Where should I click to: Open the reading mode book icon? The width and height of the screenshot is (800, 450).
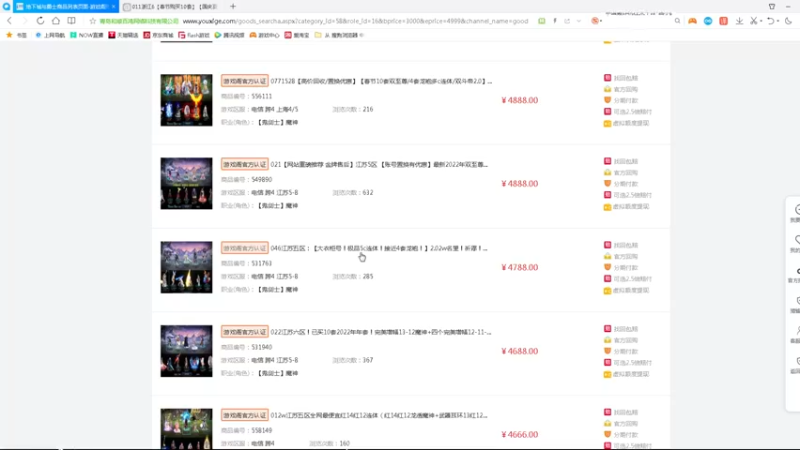point(71,21)
